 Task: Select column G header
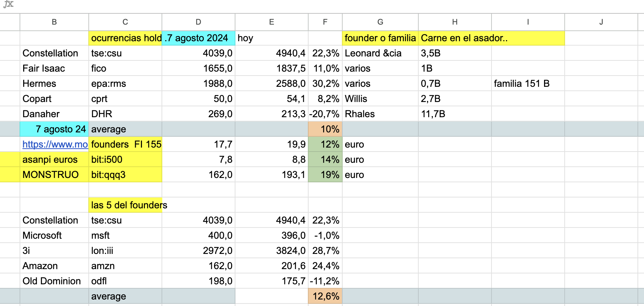pos(380,22)
